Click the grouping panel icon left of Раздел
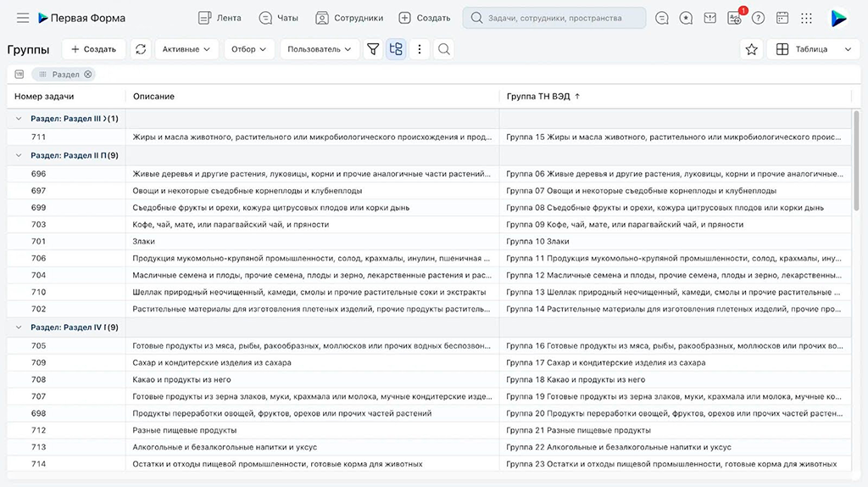 pos(19,75)
